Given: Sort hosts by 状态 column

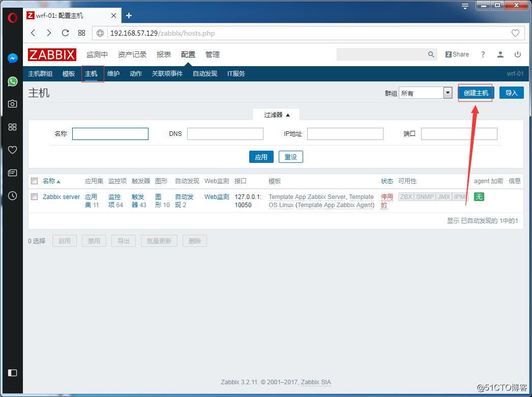Looking at the screenshot, I should click(387, 181).
